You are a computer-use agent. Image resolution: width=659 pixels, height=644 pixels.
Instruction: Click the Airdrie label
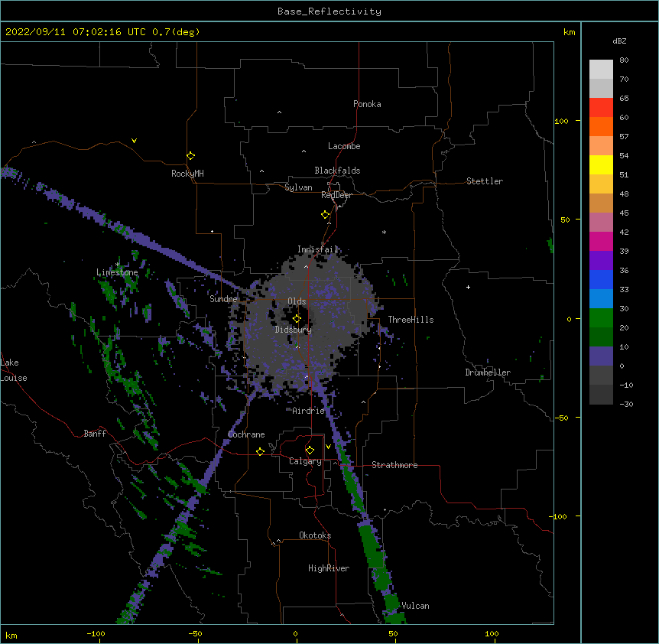[x=309, y=411]
